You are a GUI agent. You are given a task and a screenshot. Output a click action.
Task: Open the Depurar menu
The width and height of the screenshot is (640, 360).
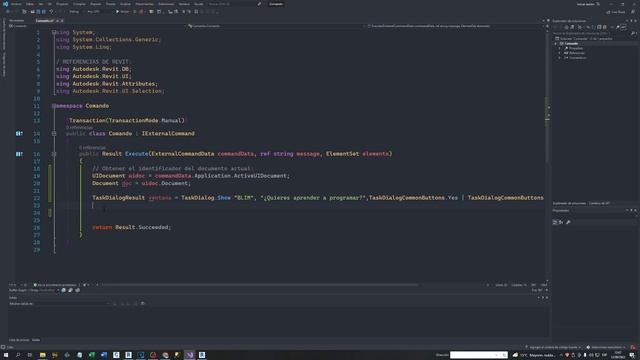click(96, 4)
